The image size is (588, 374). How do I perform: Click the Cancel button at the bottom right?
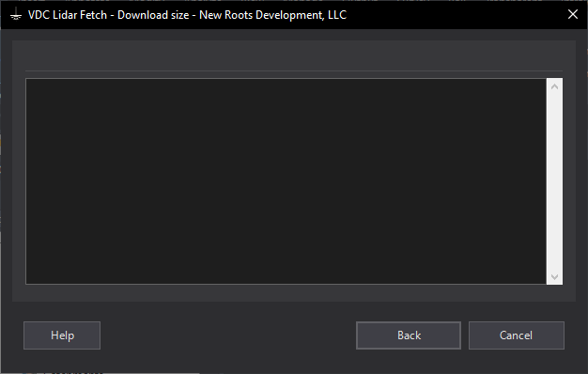[x=517, y=335]
